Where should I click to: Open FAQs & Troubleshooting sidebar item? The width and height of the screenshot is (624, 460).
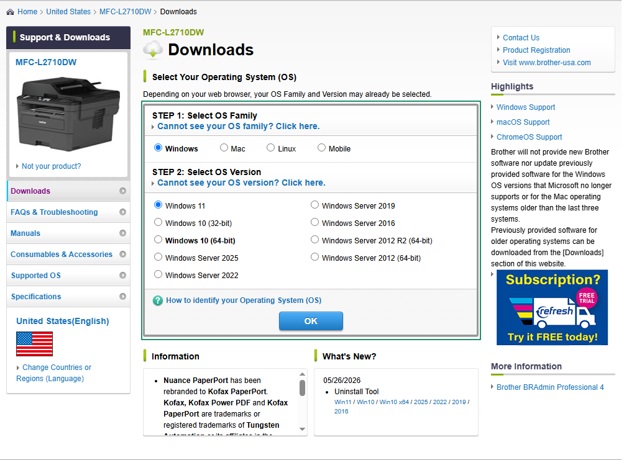[68, 212]
